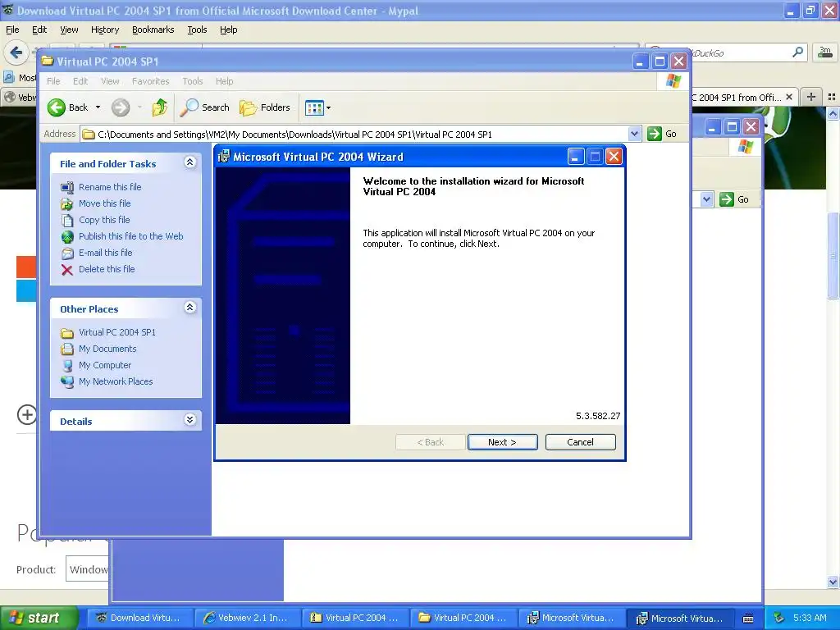840x630 pixels.
Task: Open a new tab in Mypal
Action: pyautogui.click(x=811, y=97)
